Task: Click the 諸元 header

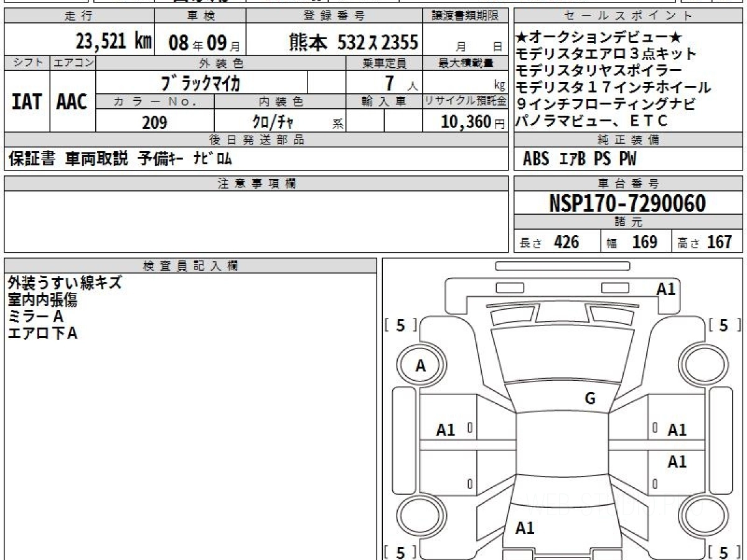Action: tap(629, 222)
